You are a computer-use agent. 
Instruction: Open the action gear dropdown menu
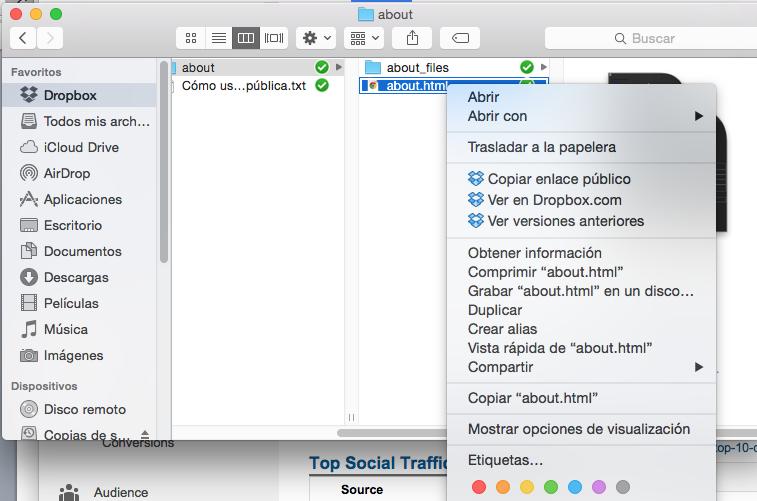point(317,38)
